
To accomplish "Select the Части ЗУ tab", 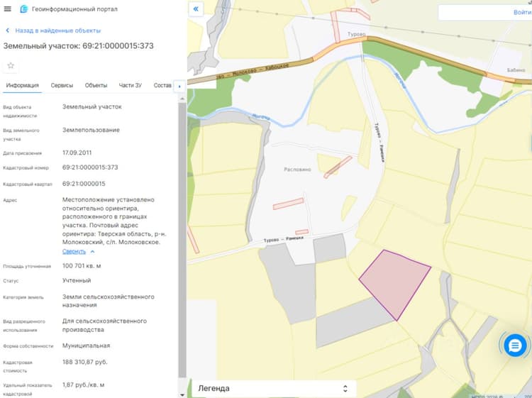I will tap(131, 85).
